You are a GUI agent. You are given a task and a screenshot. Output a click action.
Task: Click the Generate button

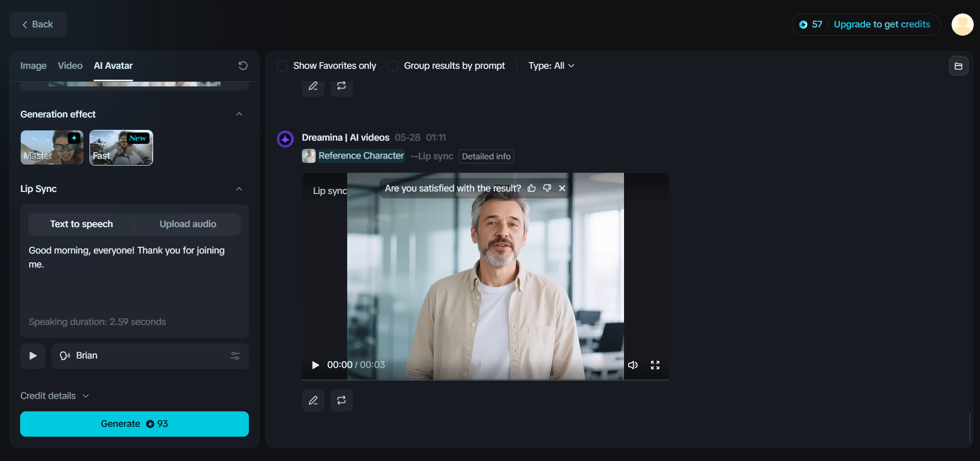click(135, 424)
